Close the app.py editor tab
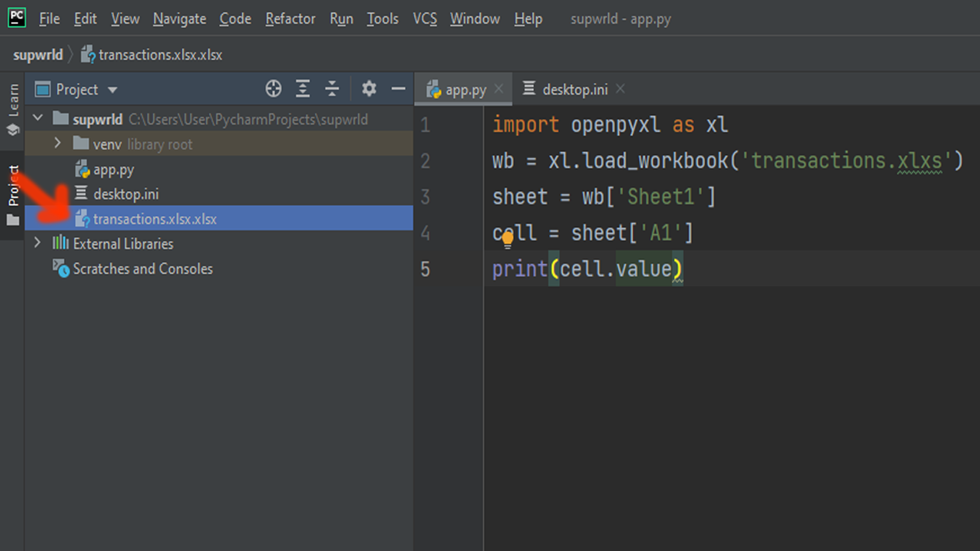980x551 pixels. pos(499,89)
